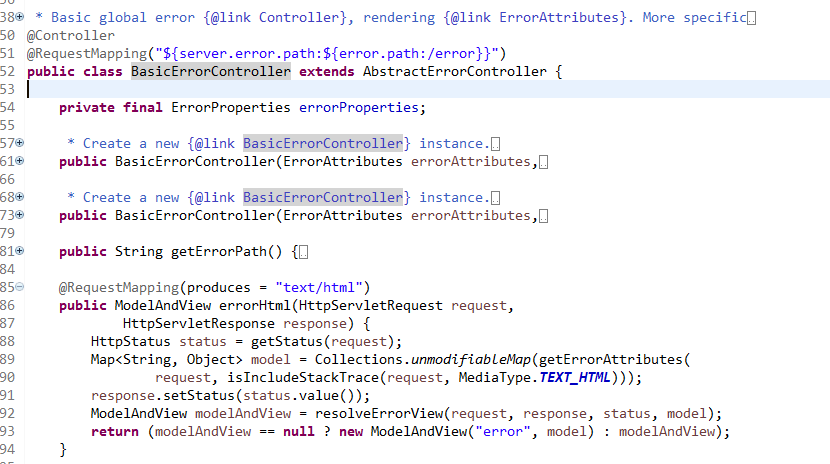Click the highlighted BasicErrorController class name on line 52
The width and height of the screenshot is (830, 464).
click(x=211, y=71)
